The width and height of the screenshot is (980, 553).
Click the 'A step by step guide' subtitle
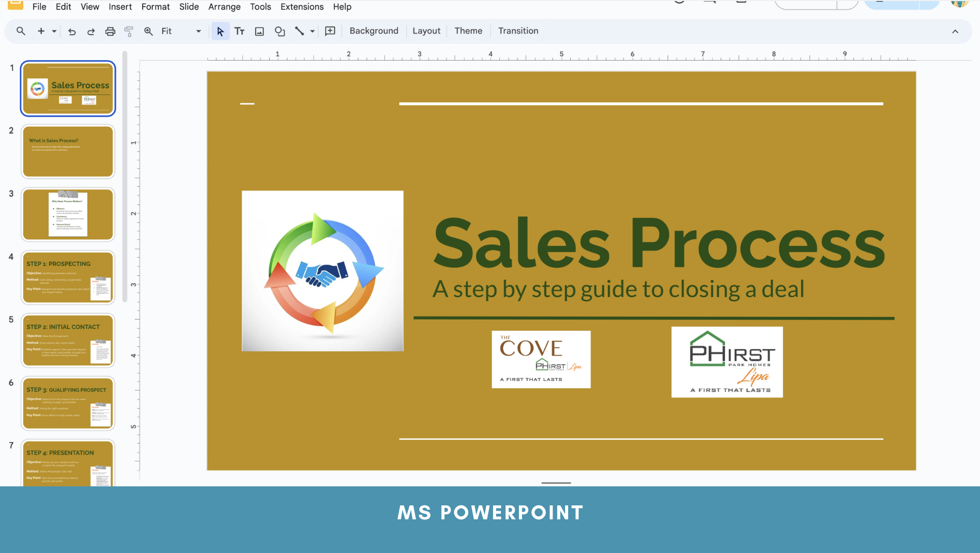[618, 289]
